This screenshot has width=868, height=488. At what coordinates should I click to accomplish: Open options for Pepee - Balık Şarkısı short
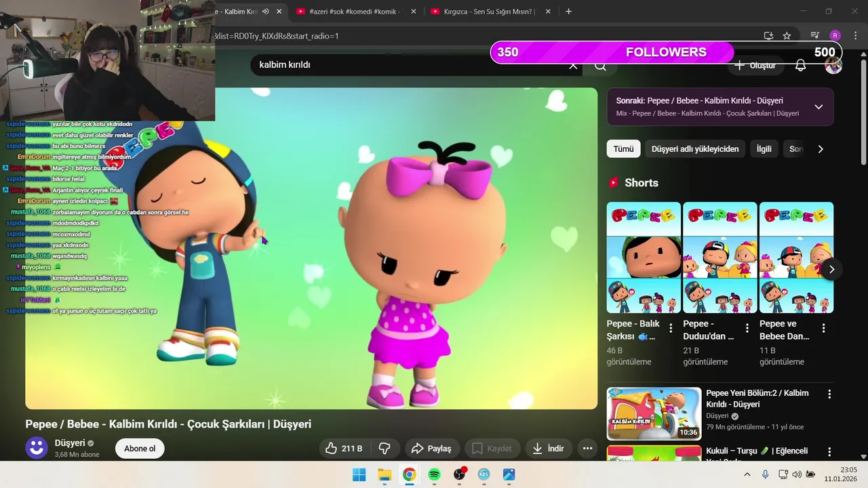(x=671, y=328)
